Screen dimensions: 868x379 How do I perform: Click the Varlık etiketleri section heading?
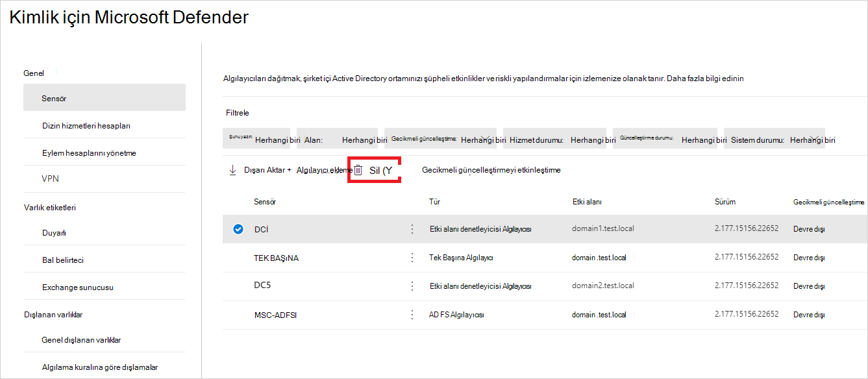(50, 208)
